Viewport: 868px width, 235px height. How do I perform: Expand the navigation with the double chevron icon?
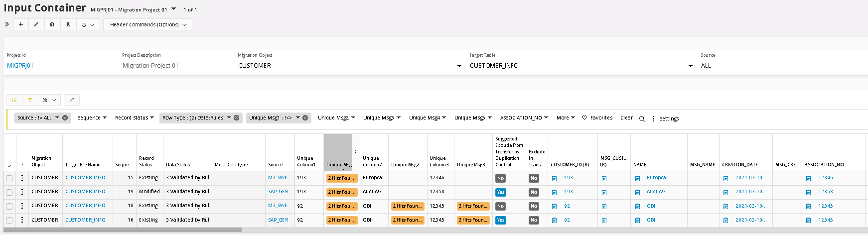6,24
